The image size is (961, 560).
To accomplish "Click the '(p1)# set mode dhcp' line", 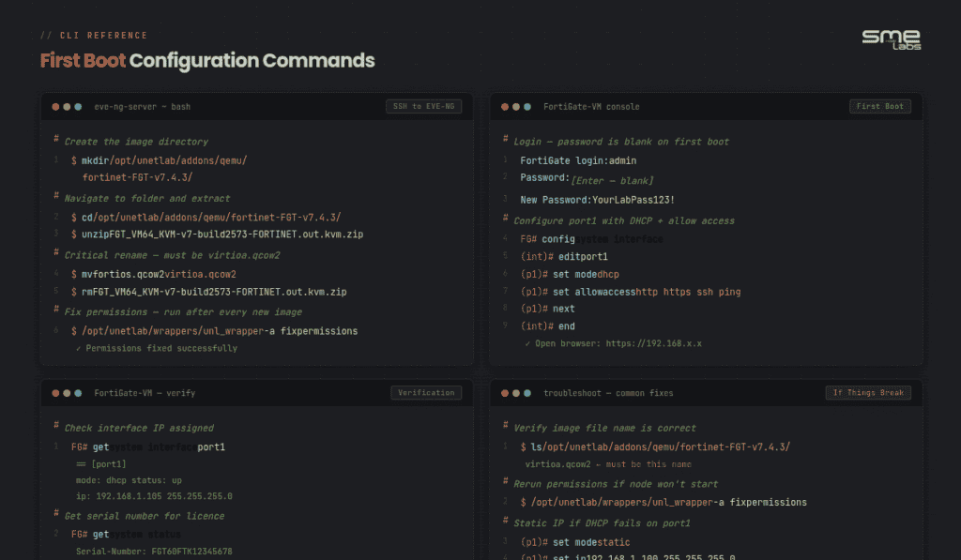I will [x=570, y=275].
